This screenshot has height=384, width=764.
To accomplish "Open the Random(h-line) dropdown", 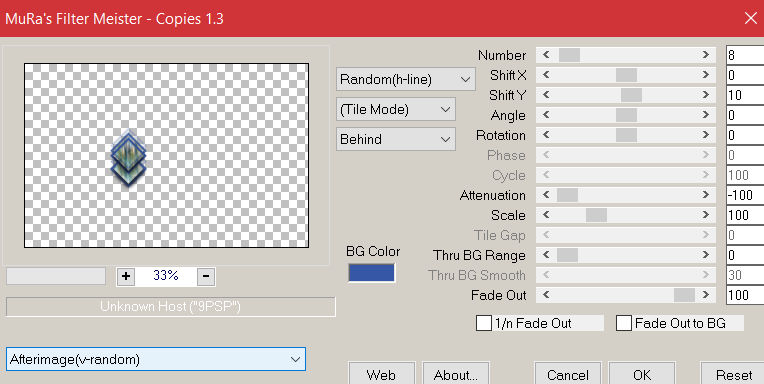I will pyautogui.click(x=405, y=79).
